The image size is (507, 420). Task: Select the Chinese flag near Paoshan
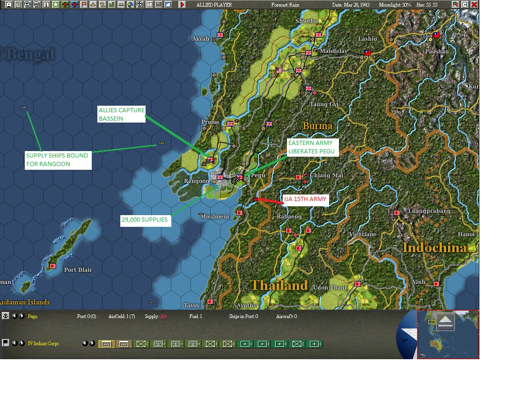pyautogui.click(x=436, y=35)
